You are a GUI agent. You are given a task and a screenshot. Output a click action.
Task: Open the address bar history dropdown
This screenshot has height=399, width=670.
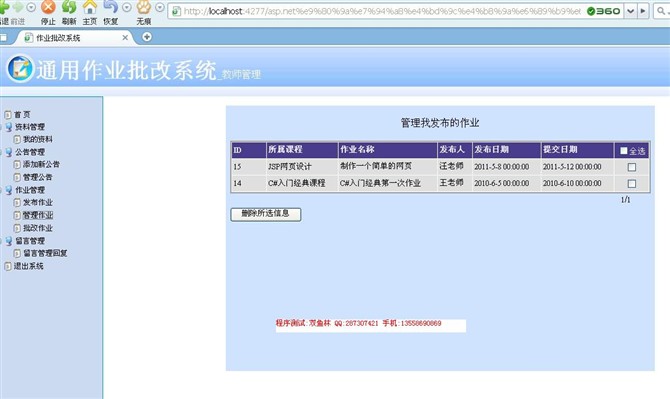click(630, 11)
